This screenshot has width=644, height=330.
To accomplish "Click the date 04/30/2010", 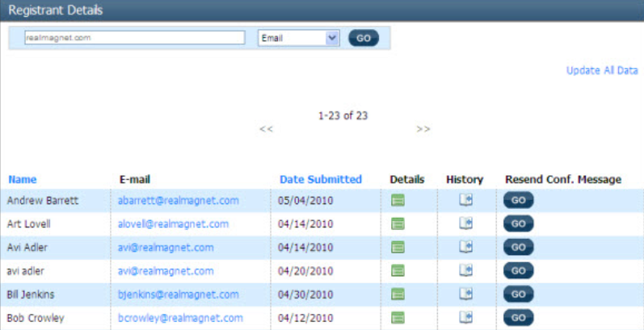I will [305, 294].
